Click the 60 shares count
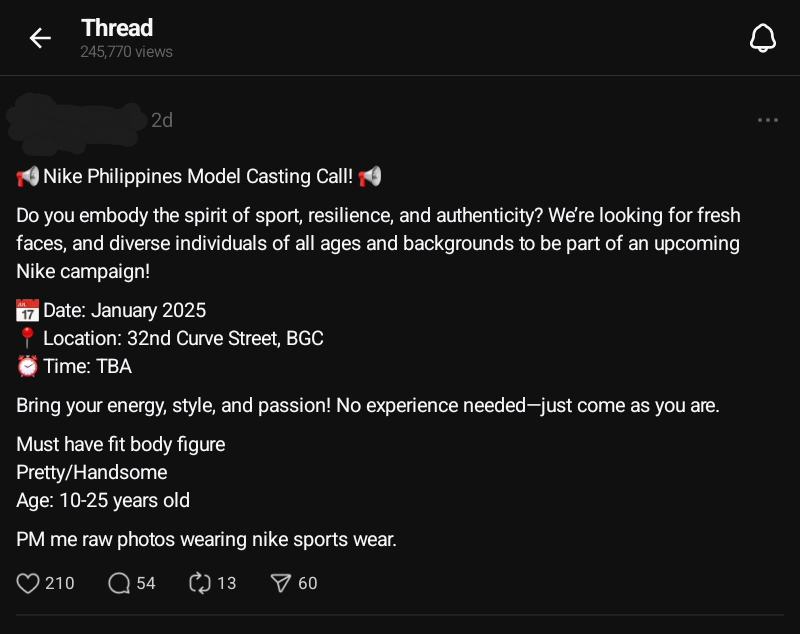Screen dimensions: 800x634 (308, 582)
